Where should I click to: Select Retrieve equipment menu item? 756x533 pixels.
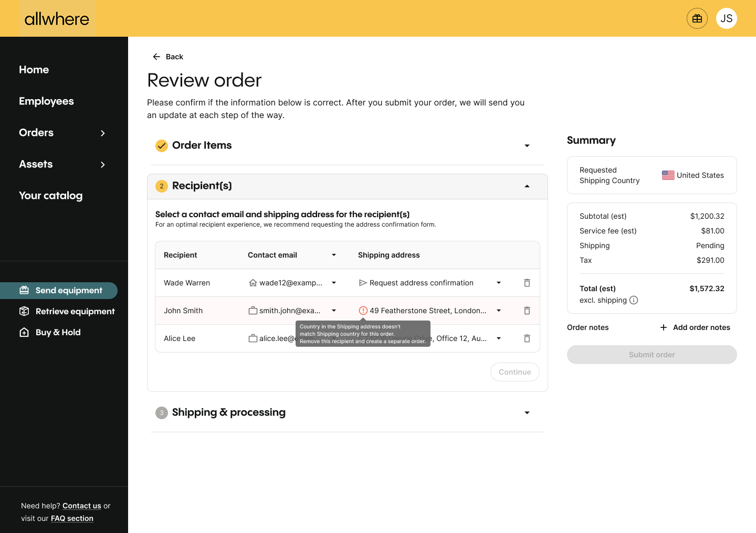[75, 311]
